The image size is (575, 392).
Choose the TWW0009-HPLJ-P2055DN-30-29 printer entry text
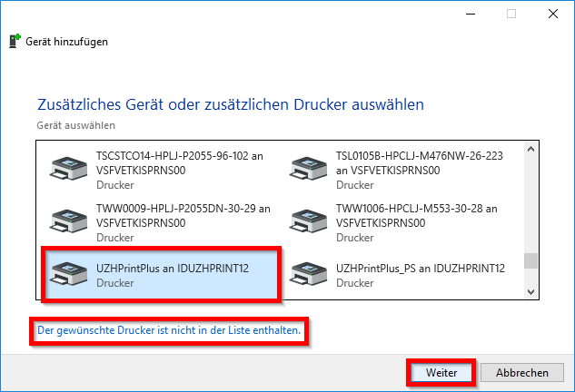[183, 208]
